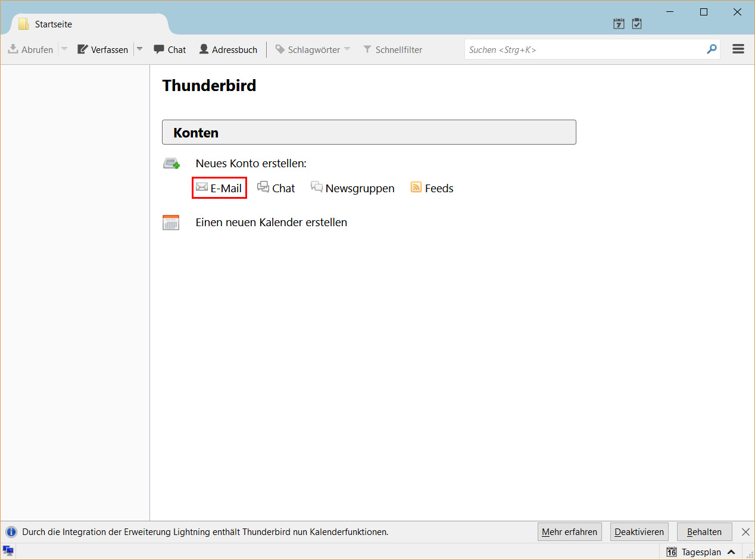
Task: Open the hamburger application menu
Action: [738, 49]
